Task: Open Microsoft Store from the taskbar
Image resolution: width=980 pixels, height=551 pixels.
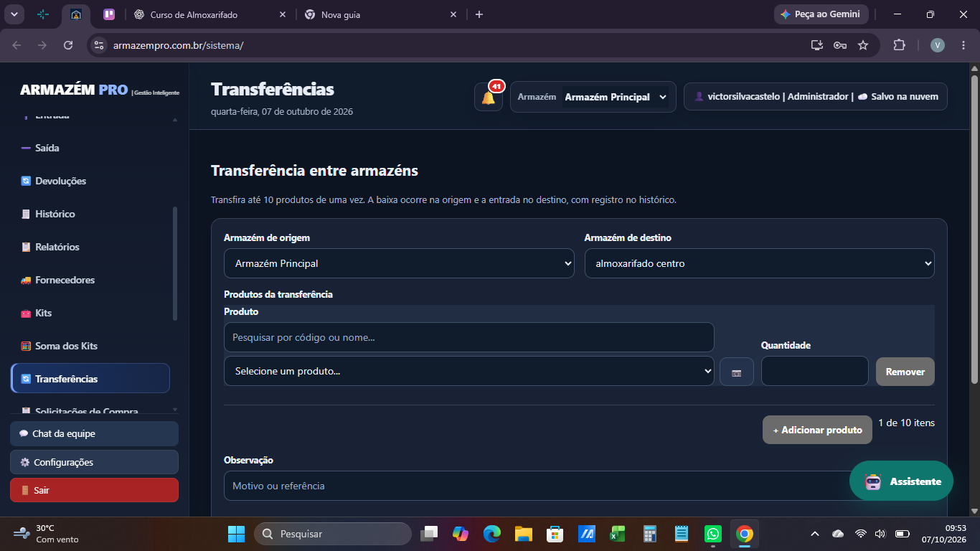Action: pos(555,534)
